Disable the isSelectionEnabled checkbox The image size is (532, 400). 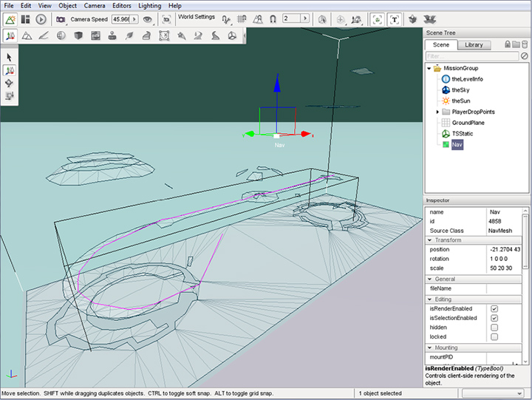(494, 318)
